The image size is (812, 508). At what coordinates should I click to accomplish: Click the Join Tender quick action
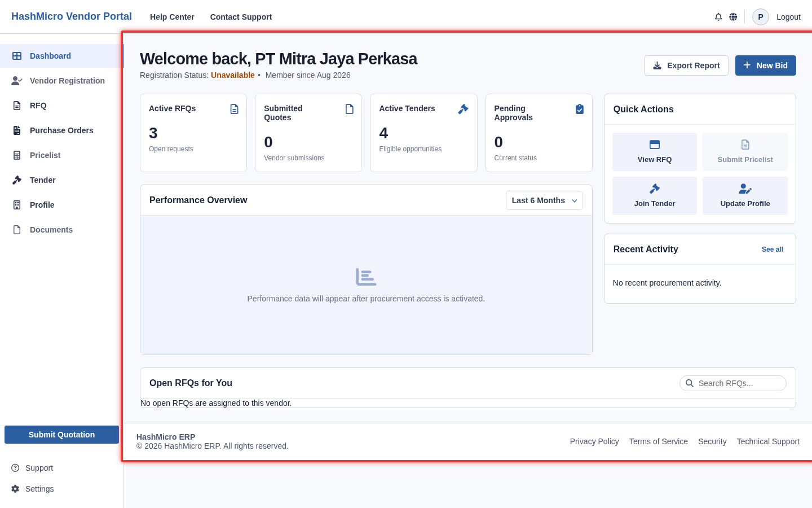click(x=655, y=196)
